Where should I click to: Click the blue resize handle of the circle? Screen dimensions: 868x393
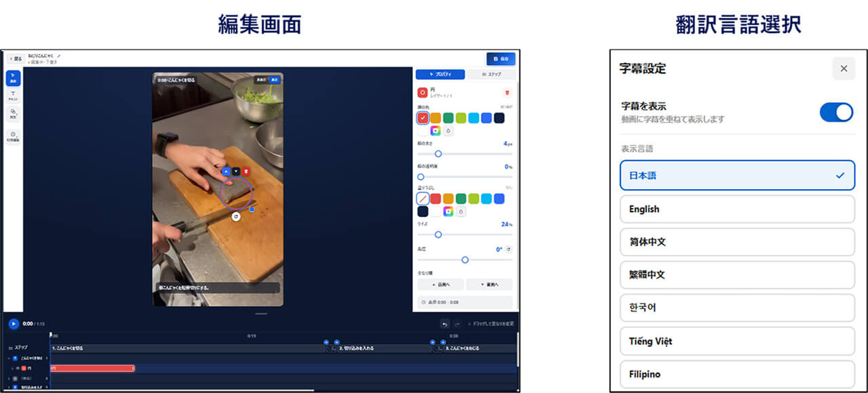[x=252, y=209]
